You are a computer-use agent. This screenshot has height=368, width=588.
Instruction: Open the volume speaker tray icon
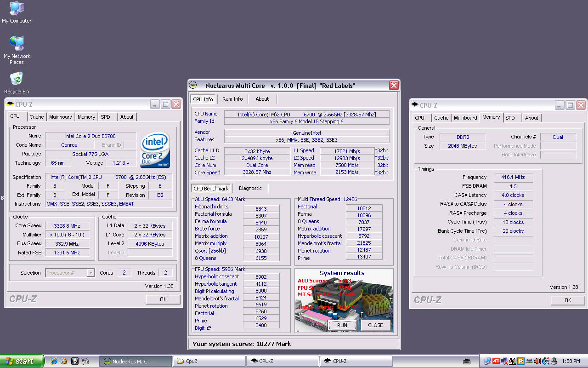point(537,361)
